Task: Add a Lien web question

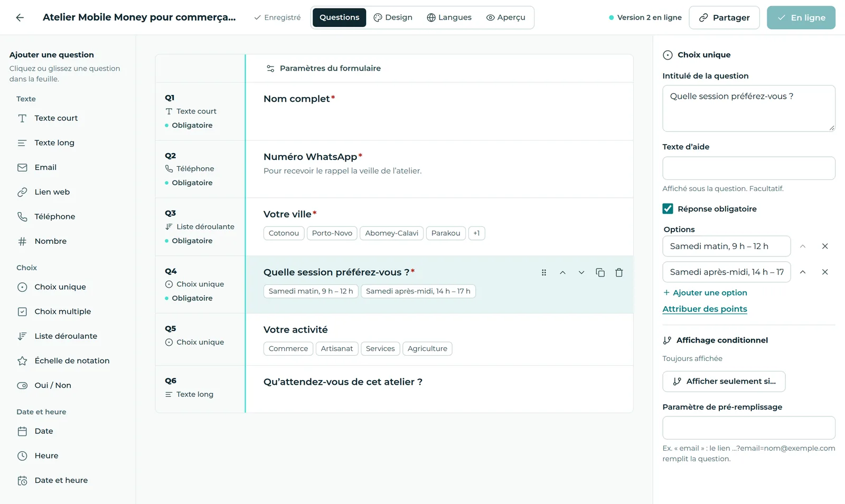Action: click(68, 192)
